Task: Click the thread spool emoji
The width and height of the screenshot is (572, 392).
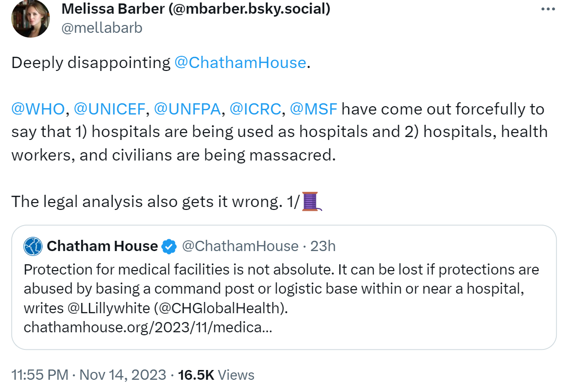Action: pyautogui.click(x=312, y=202)
